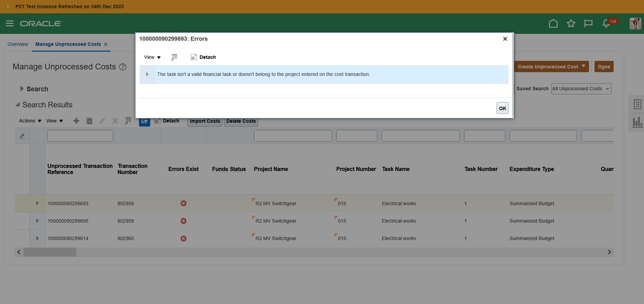
Task: Open the tasks panel icon on right edge
Action: click(637, 104)
